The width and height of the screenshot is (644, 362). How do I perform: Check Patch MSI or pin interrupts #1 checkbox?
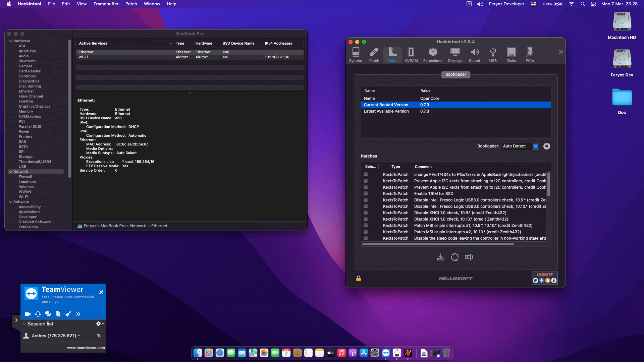click(366, 225)
